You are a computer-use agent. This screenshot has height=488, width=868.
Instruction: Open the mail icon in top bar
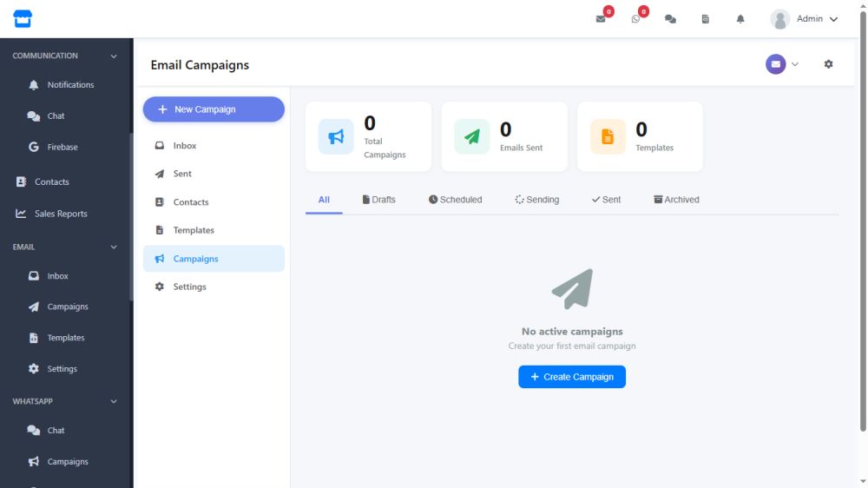(601, 19)
